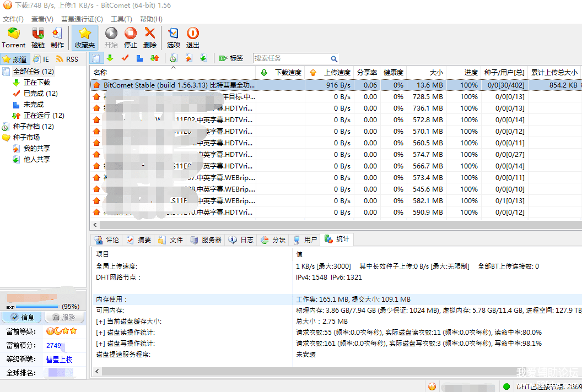Stop the task with 停止
The height and width of the screenshot is (392, 582).
[130, 37]
